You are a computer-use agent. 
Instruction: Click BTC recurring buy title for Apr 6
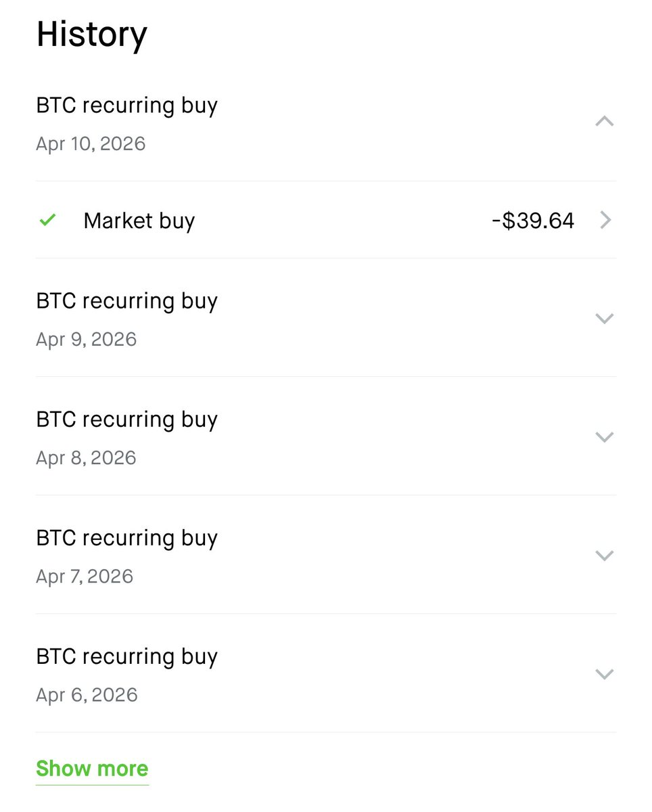point(126,656)
